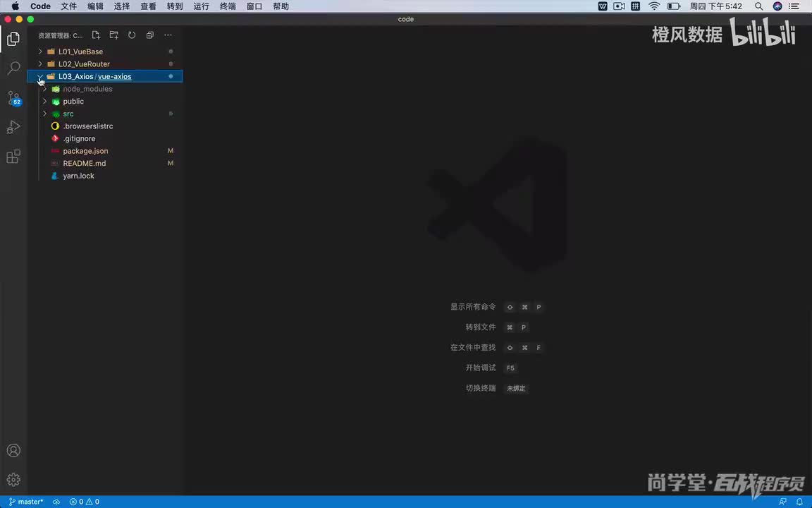Open explorer views and more actions menu
This screenshot has width=812, height=508.
pyautogui.click(x=168, y=35)
